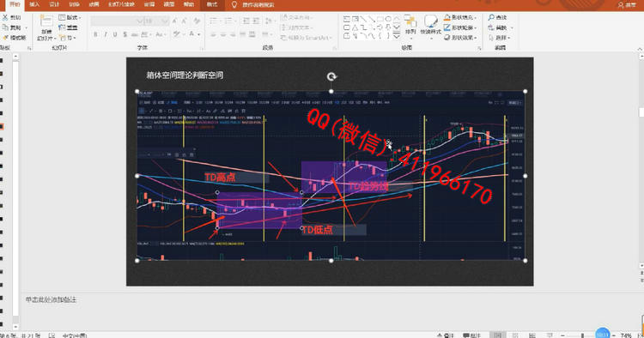The image size is (644, 338).
Task: Switch to the Animations ribbon tab
Action: [94, 4]
